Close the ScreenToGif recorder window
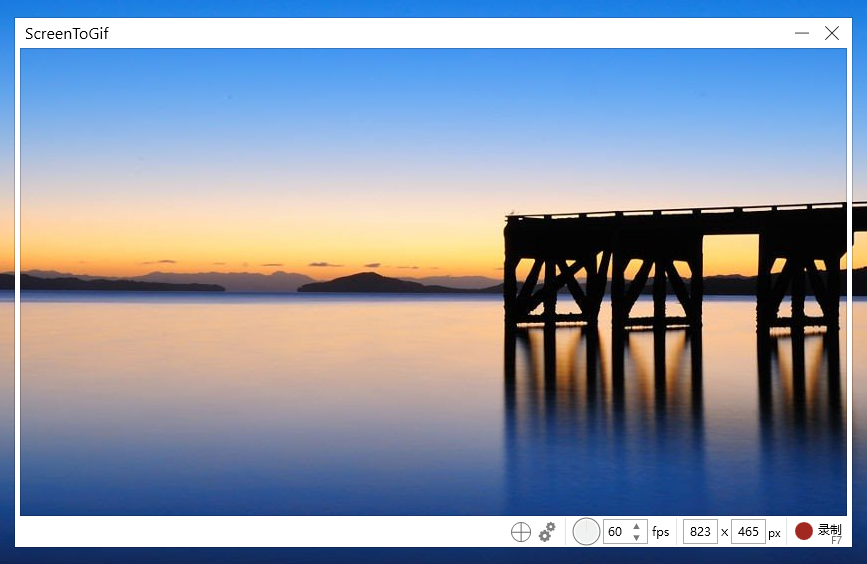The image size is (867, 564). [x=832, y=33]
